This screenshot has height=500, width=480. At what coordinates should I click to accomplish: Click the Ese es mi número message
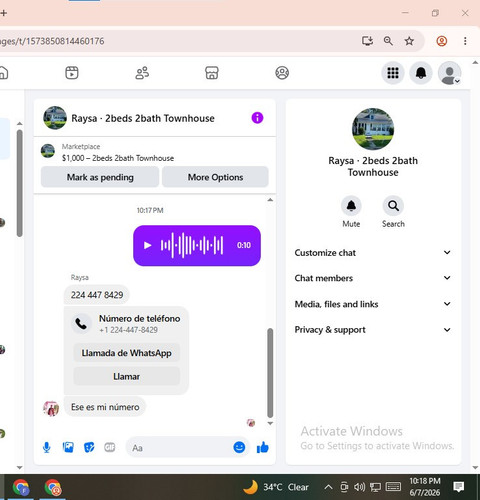pyautogui.click(x=105, y=407)
